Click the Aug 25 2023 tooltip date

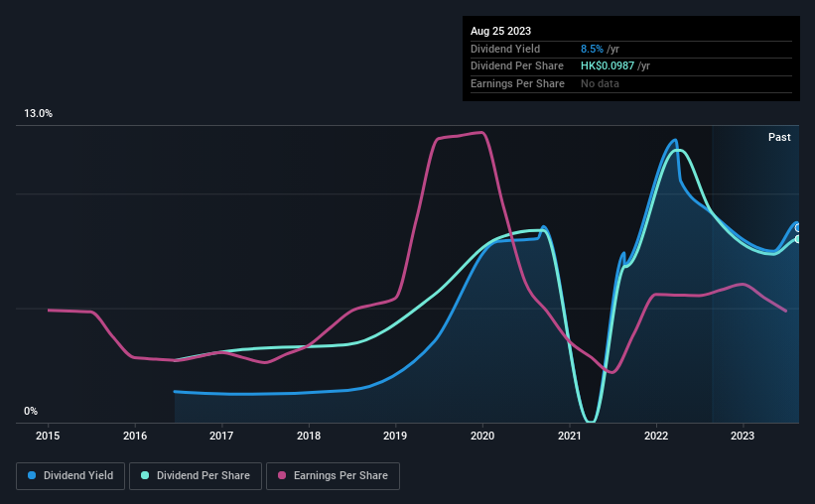click(500, 31)
